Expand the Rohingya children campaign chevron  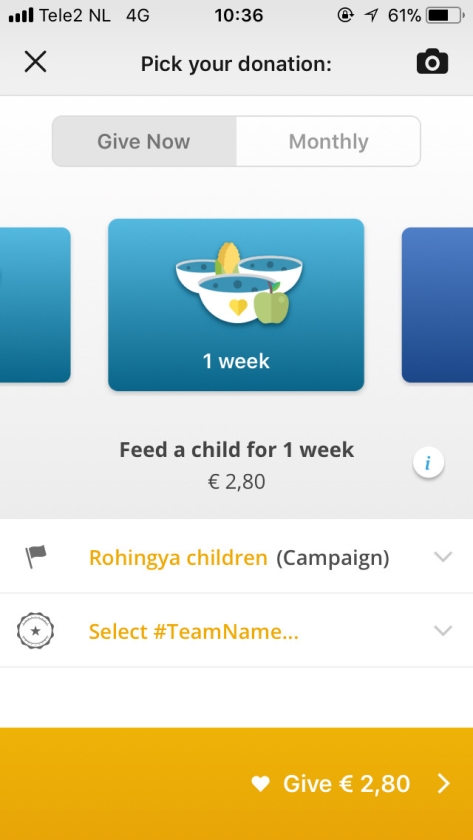pos(443,557)
